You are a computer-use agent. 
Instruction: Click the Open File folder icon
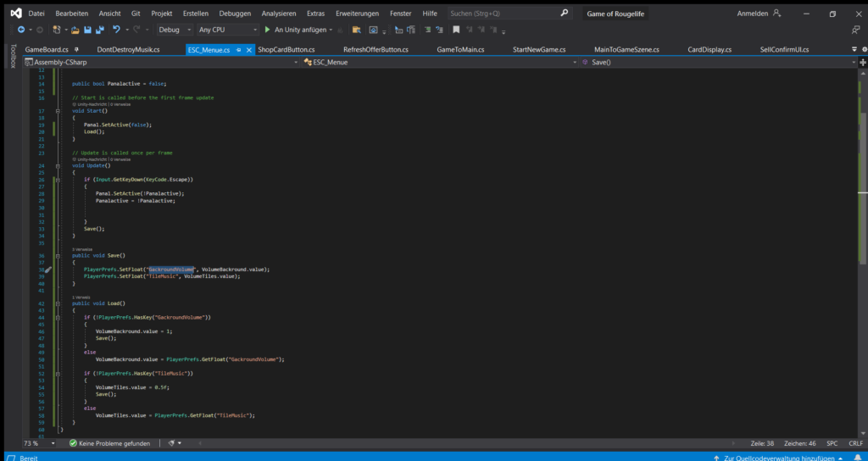tap(75, 30)
